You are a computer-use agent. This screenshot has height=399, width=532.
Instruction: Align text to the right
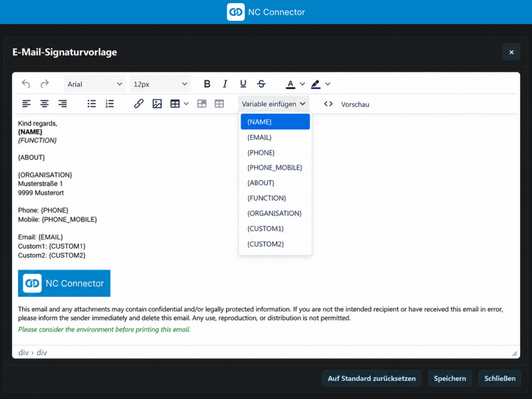pyautogui.click(x=62, y=104)
